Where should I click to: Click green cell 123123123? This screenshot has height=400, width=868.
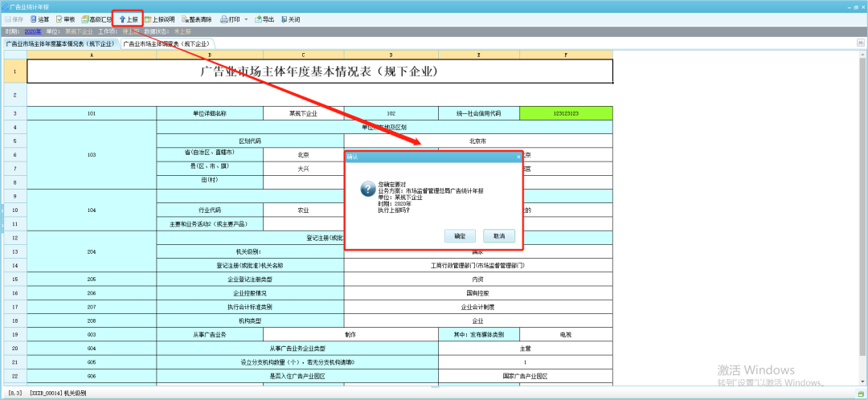coord(566,113)
